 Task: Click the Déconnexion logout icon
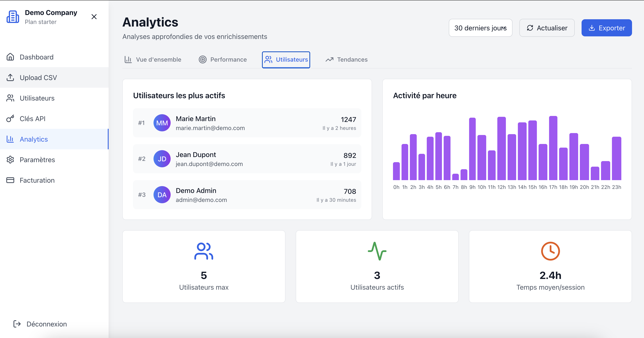(x=17, y=324)
